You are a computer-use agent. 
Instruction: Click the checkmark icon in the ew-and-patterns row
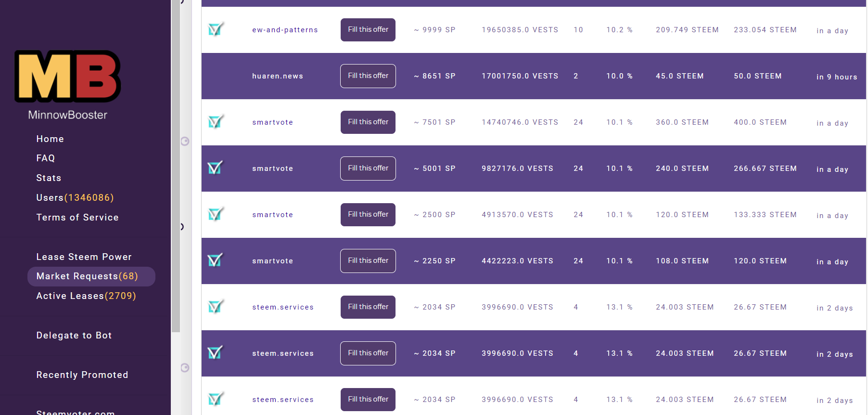coord(216,30)
